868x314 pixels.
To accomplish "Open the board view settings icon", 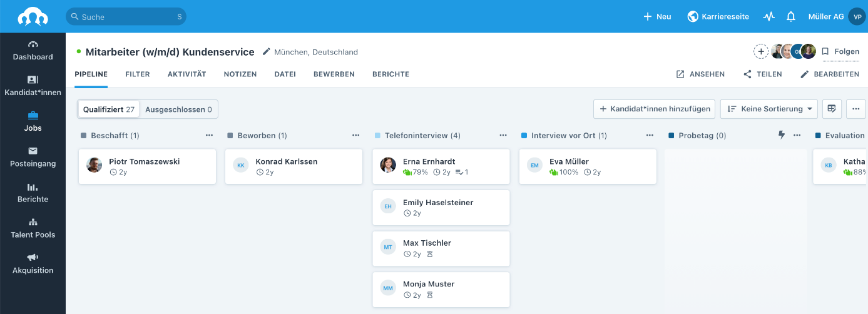I will pos(832,109).
